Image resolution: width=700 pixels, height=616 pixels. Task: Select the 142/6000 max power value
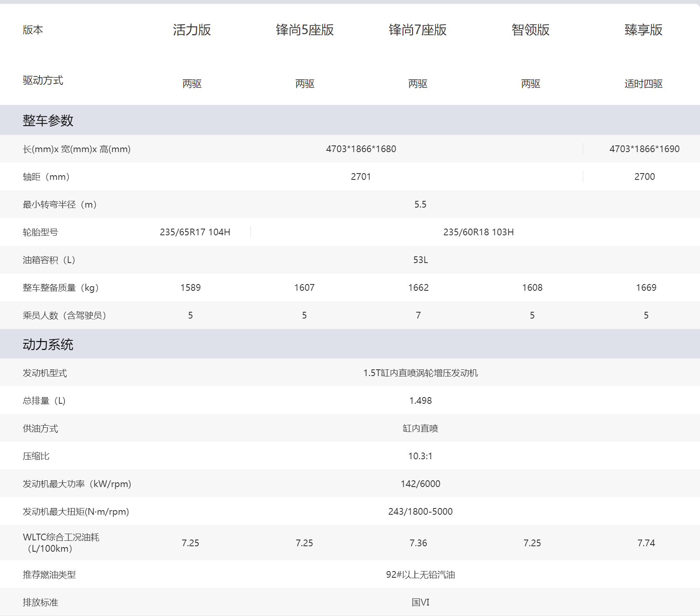(x=420, y=484)
